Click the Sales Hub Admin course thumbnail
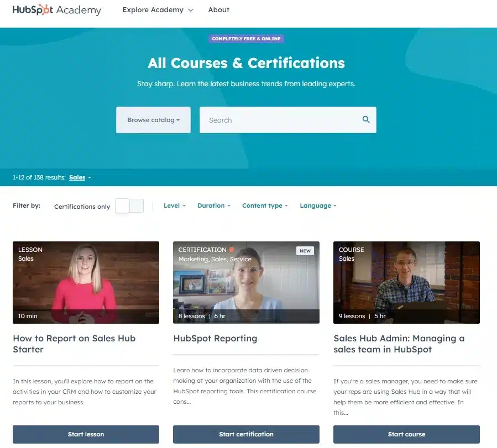Image resolution: width=497 pixels, height=448 pixels. [406, 282]
